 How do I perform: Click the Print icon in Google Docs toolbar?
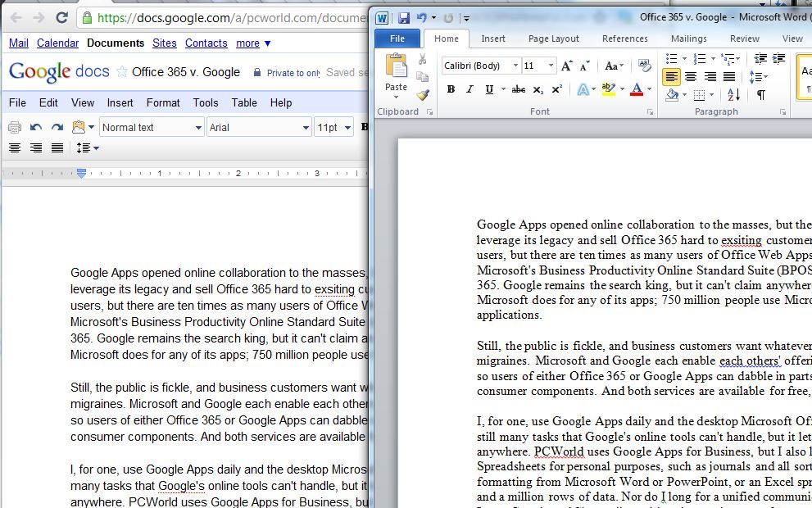click(x=15, y=127)
